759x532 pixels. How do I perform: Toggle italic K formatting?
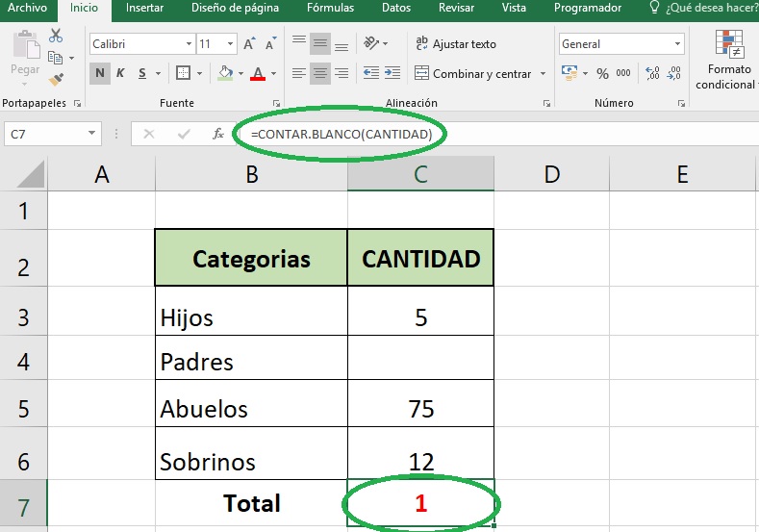click(121, 73)
